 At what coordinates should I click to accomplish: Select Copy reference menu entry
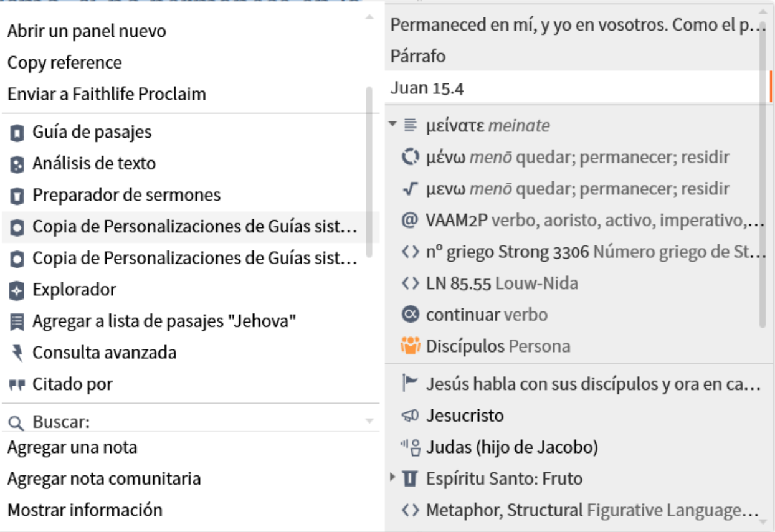pyautogui.click(x=65, y=63)
